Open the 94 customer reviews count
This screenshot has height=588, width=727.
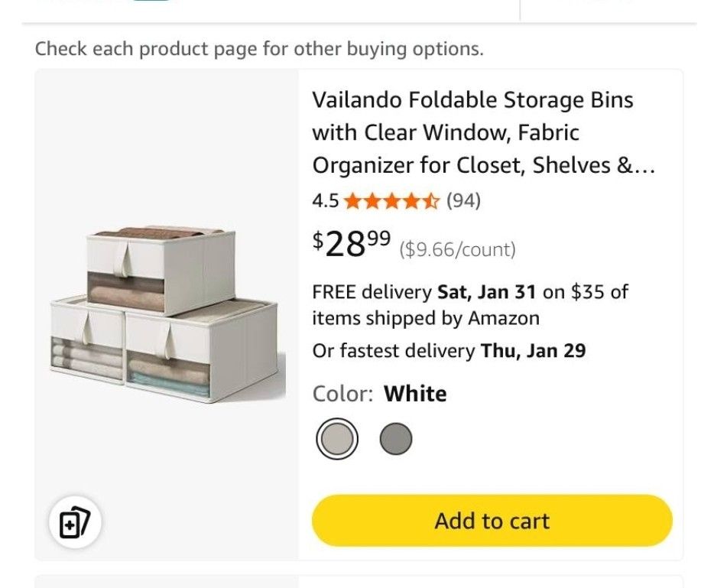(463, 201)
